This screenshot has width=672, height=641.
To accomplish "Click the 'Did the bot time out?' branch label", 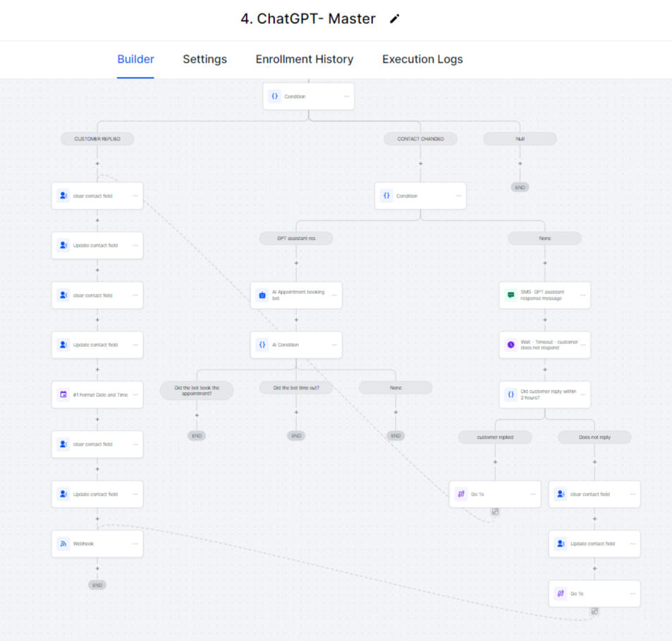I will click(296, 388).
